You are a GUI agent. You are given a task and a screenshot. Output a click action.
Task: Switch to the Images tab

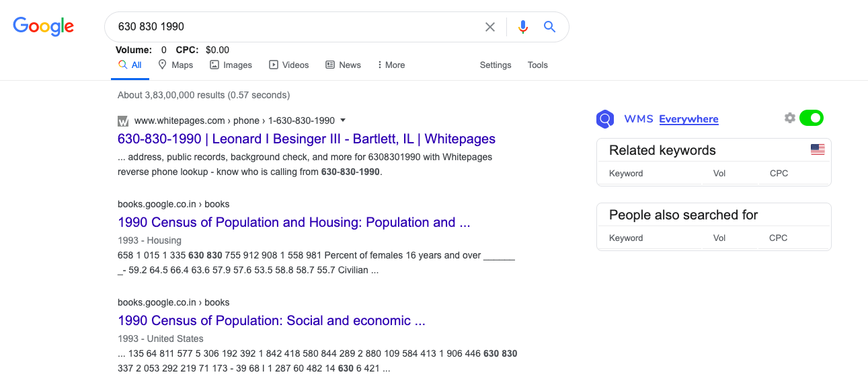tap(231, 65)
